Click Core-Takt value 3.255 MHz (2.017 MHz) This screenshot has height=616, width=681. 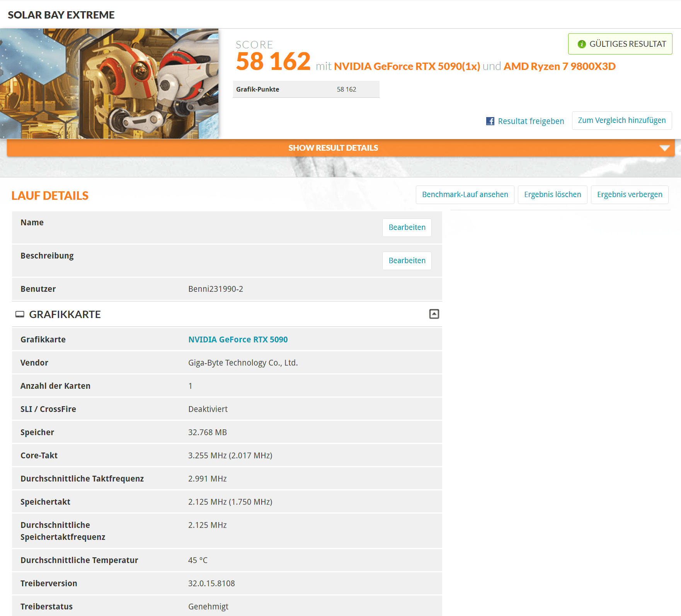point(230,456)
